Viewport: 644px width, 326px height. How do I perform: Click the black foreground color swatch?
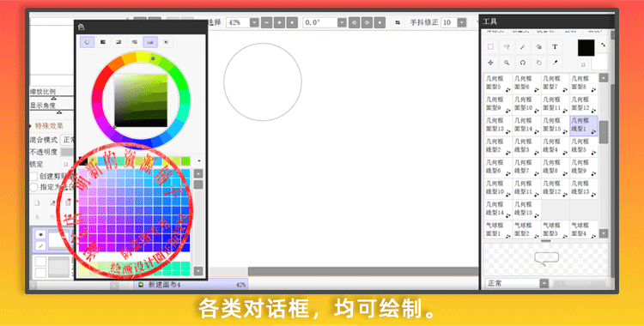[x=586, y=48]
